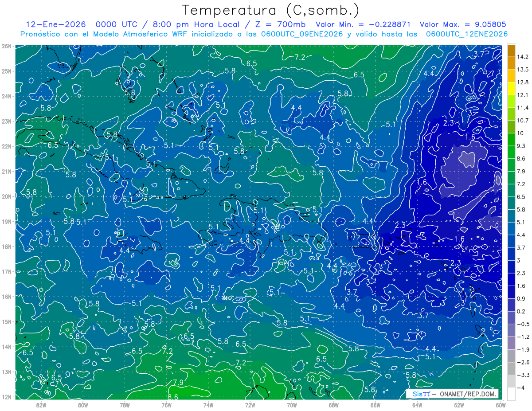Click the "Valor Max. = 9.05805" readout

point(463,24)
